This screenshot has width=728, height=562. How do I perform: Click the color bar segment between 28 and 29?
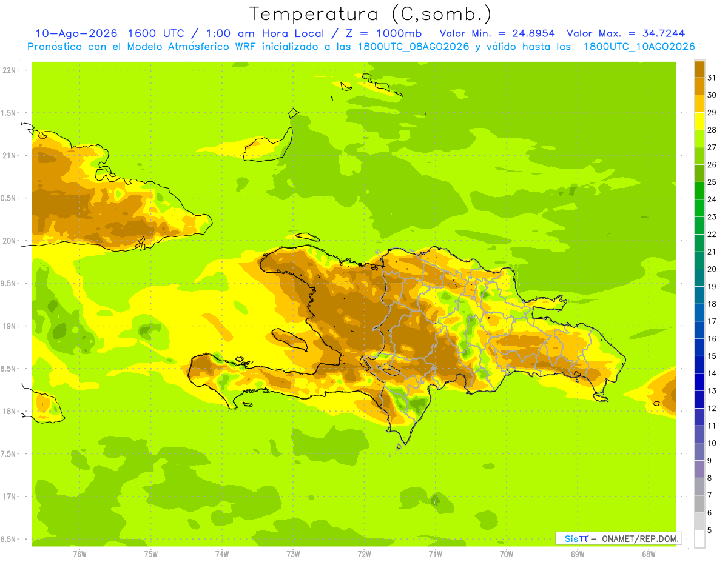(x=699, y=121)
